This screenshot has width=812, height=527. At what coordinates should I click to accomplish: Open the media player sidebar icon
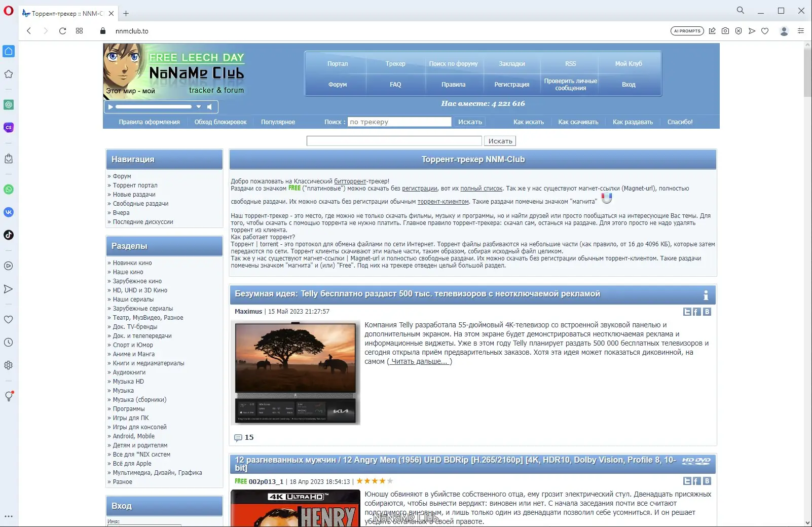coord(9,266)
